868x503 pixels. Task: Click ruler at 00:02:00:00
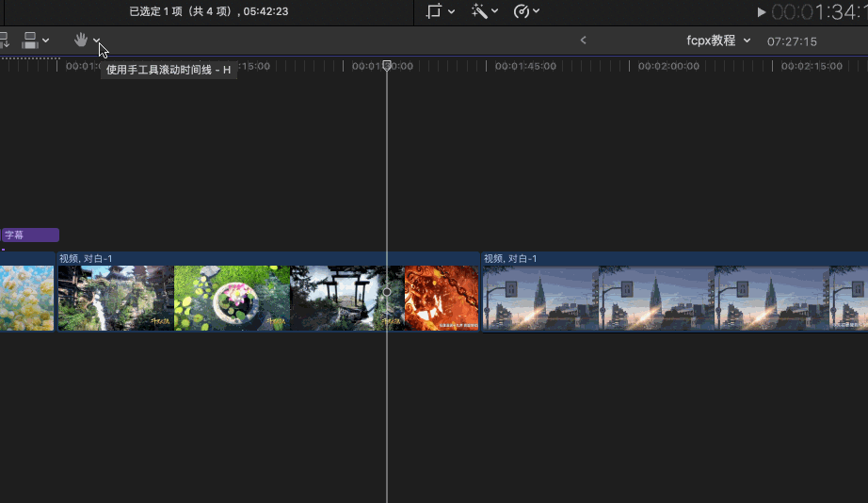pos(668,66)
